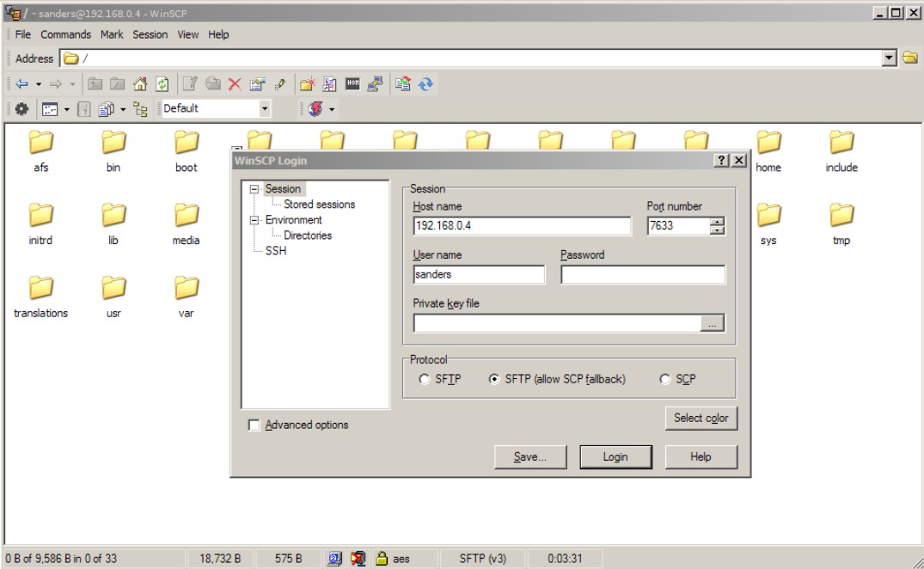Open the Mark menu
This screenshot has width=924, height=569.
click(x=112, y=34)
